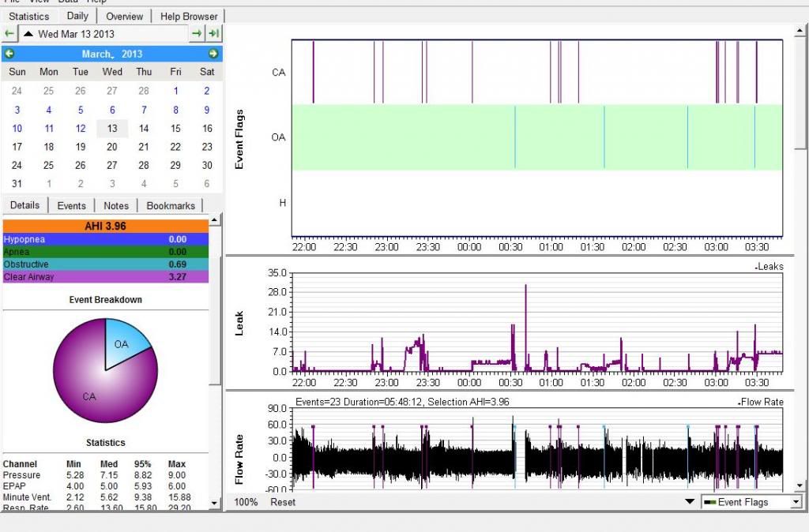Image resolution: width=809 pixels, height=532 pixels.
Task: Select the Clear Airway index row
Action: click(105, 277)
